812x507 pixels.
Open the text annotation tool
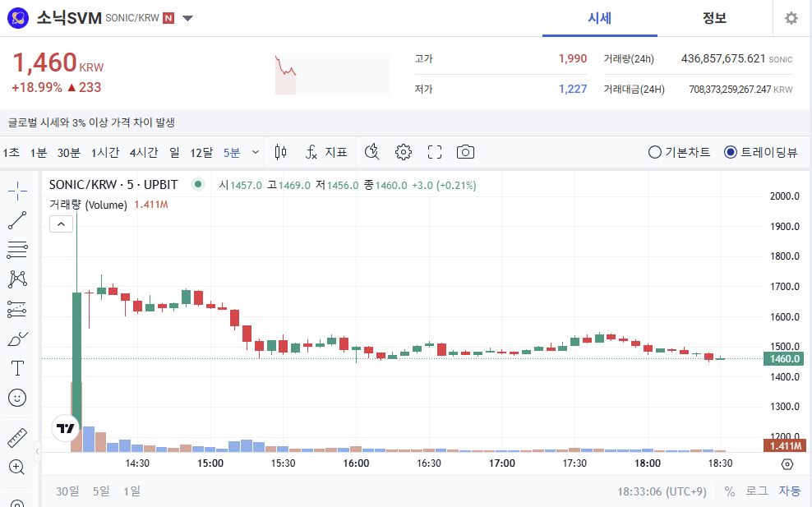tap(17, 367)
